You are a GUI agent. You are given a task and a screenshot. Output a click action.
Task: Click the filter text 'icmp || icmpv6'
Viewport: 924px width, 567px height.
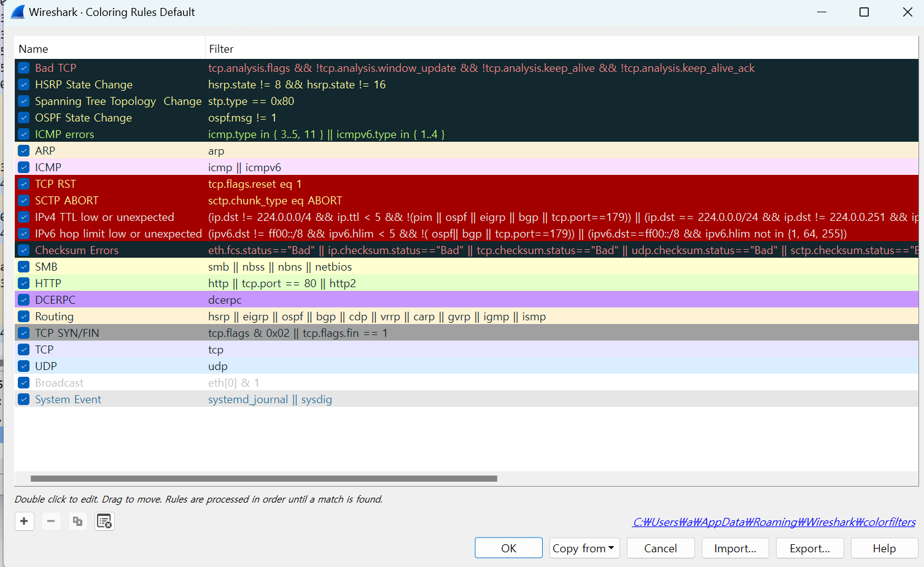click(x=244, y=168)
